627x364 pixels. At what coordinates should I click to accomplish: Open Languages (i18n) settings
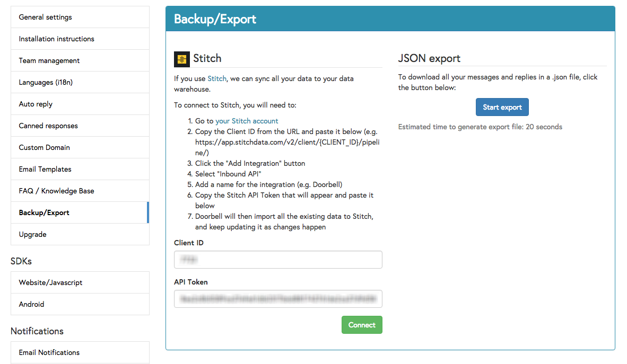tap(47, 82)
